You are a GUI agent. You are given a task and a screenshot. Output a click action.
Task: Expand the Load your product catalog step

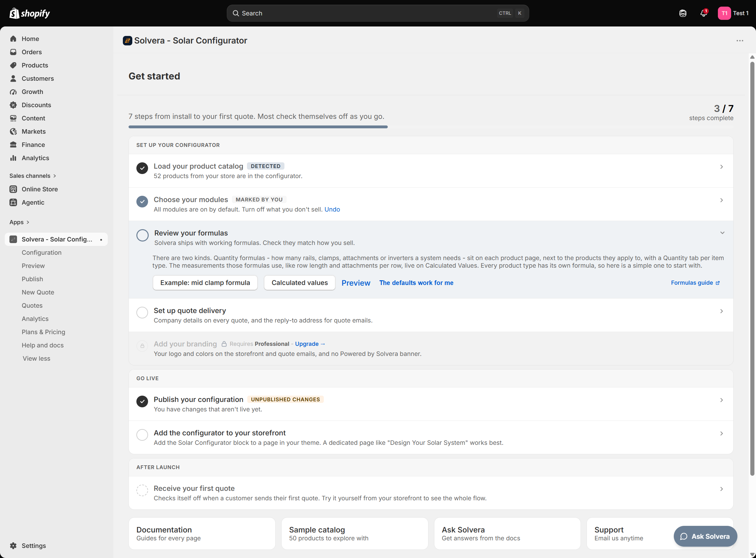click(722, 167)
